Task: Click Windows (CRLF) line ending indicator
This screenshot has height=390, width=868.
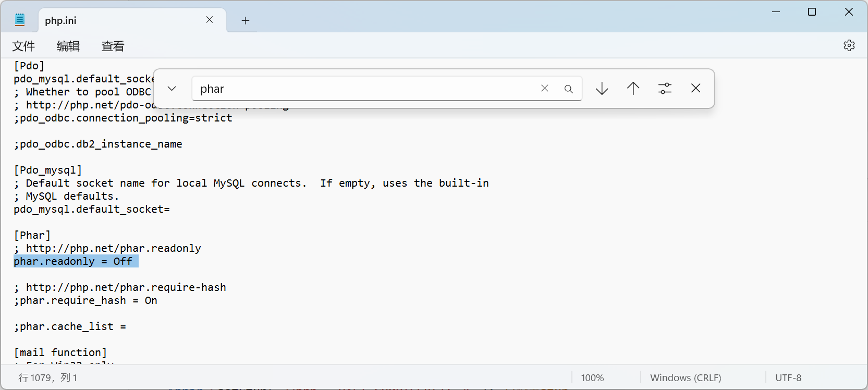Action: [x=686, y=377]
